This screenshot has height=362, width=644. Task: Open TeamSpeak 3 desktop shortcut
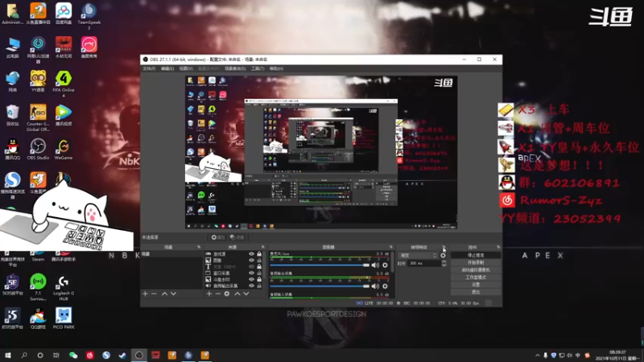click(x=89, y=15)
